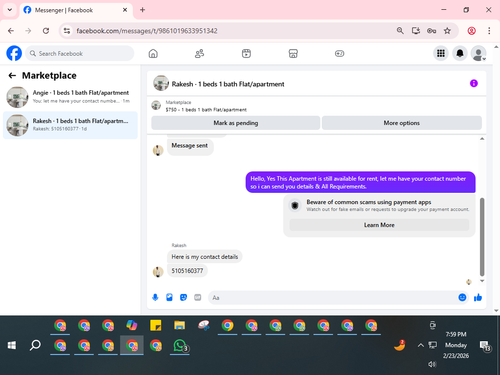Open WhatsApp from taskbar
The image size is (500, 375).
tap(180, 346)
